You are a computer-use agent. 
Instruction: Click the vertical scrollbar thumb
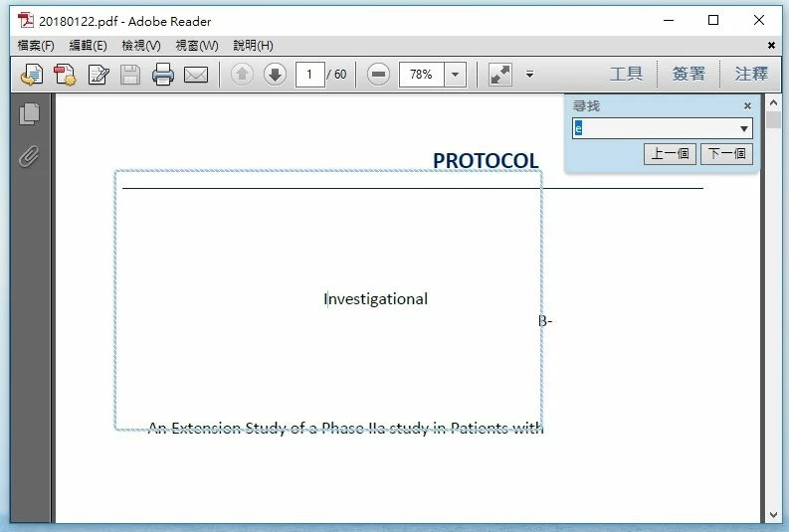pyautogui.click(x=773, y=120)
